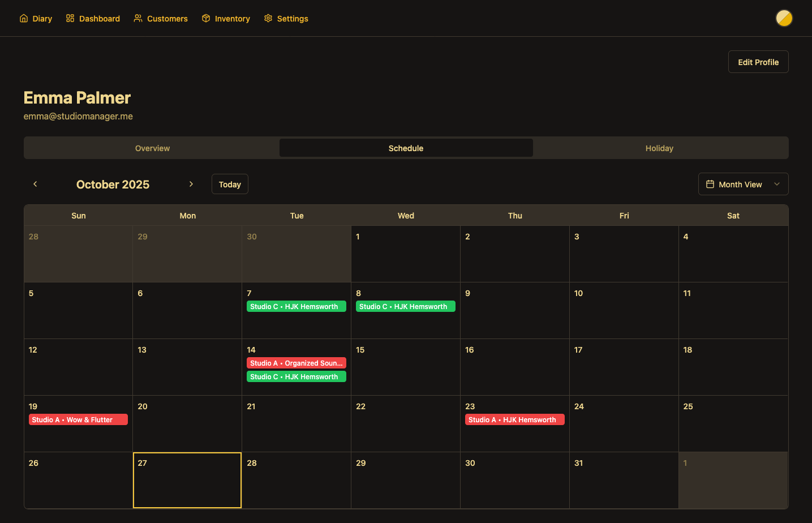Click the Settings gear icon
This screenshot has width=812, height=523.
267,18
